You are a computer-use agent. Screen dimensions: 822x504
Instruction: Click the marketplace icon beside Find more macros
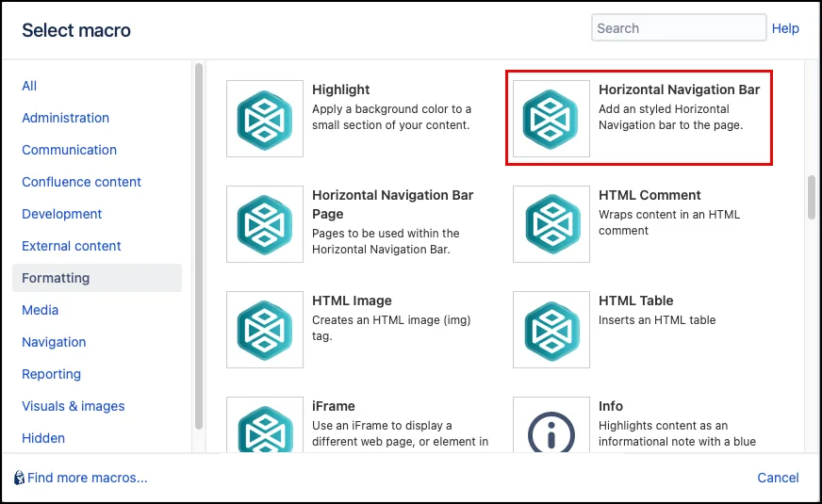coord(20,478)
